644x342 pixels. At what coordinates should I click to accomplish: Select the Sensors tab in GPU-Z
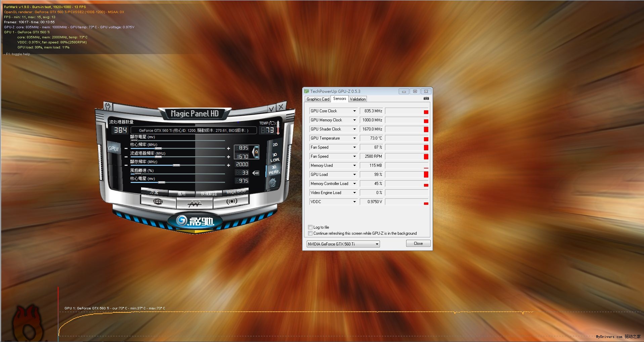point(340,99)
